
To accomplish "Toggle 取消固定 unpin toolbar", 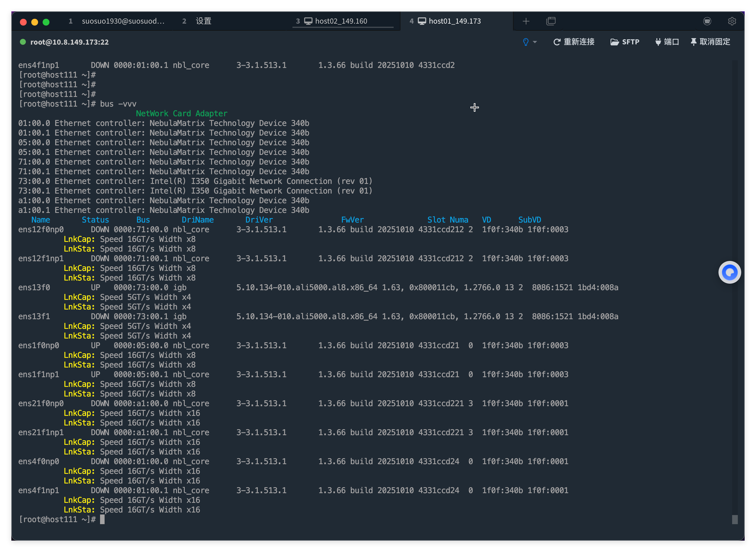I will (x=710, y=42).
